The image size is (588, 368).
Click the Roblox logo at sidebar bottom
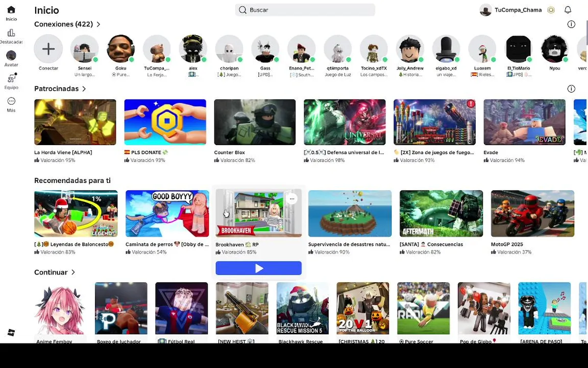(11, 332)
